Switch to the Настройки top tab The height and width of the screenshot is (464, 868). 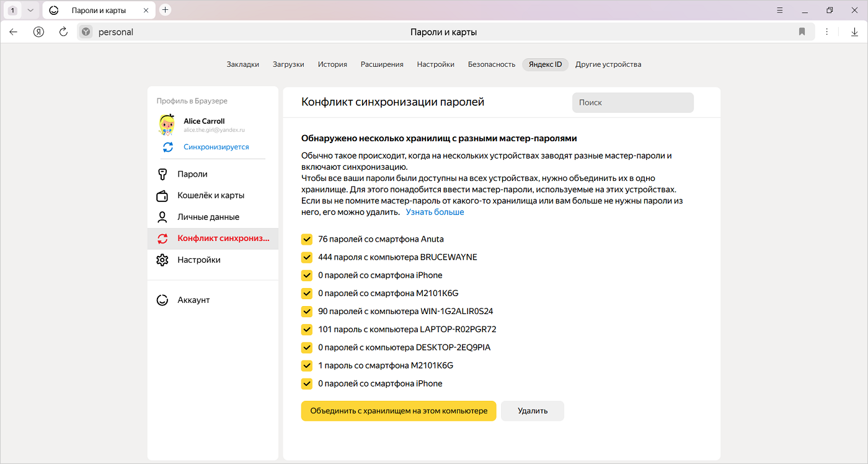point(435,64)
